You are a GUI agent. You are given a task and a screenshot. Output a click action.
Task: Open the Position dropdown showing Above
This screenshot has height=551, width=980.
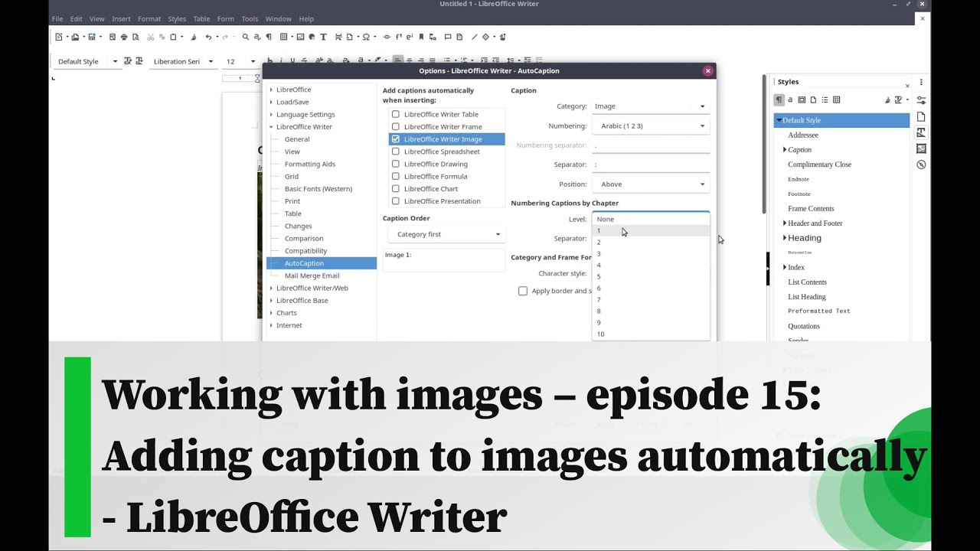click(x=651, y=184)
